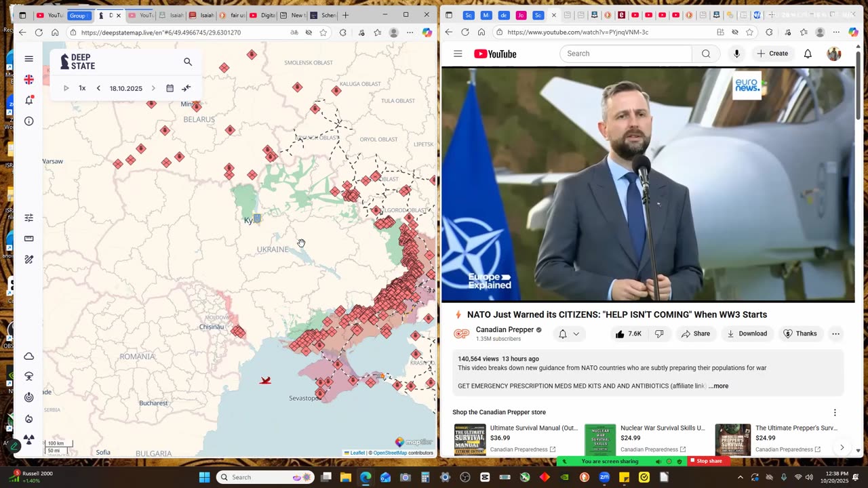Open map layer settings sliders icon
The height and width of the screenshot is (488, 868).
[x=28, y=218]
